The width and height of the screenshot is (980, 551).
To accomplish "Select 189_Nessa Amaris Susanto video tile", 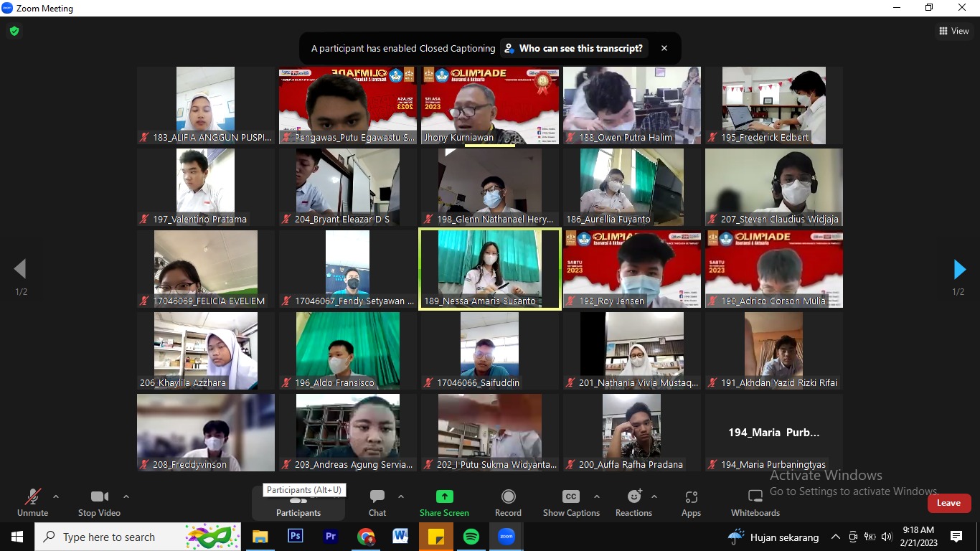I will [490, 269].
